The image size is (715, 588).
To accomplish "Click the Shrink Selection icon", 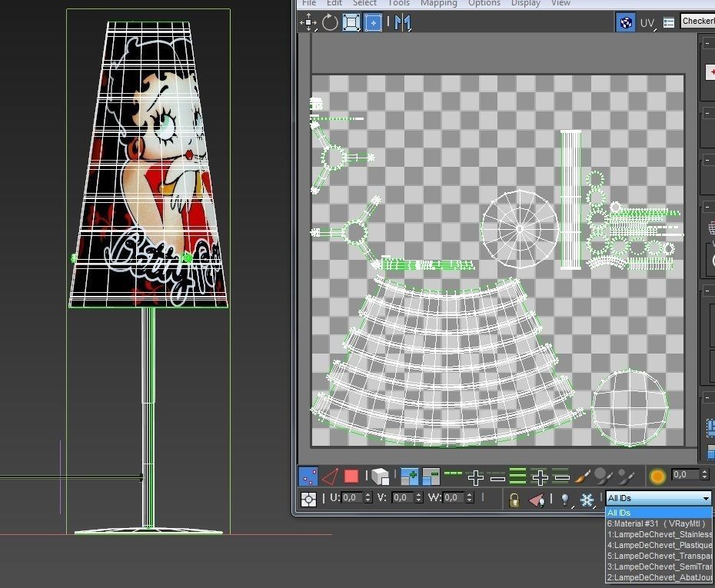I will click(x=431, y=477).
